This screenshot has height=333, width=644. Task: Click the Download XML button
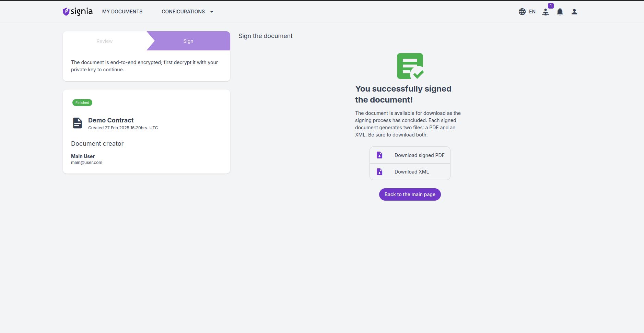[x=411, y=172]
